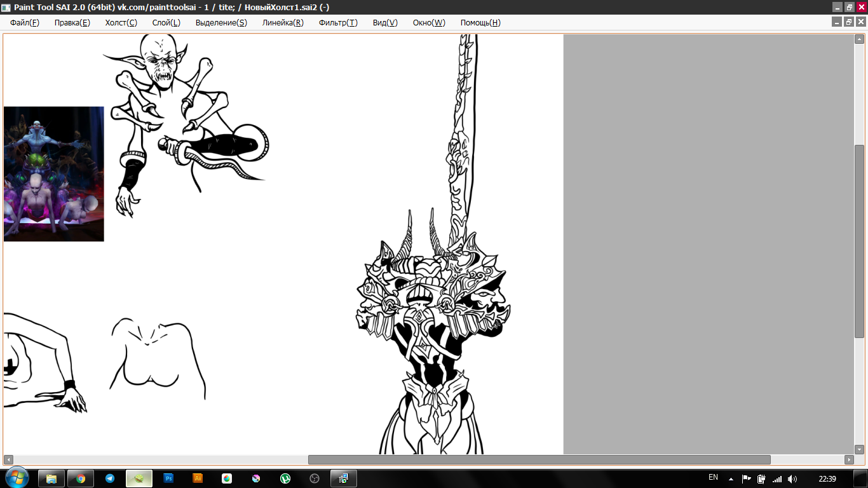The height and width of the screenshot is (488, 868).
Task: Show hidden system tray icons
Action: (x=731, y=478)
